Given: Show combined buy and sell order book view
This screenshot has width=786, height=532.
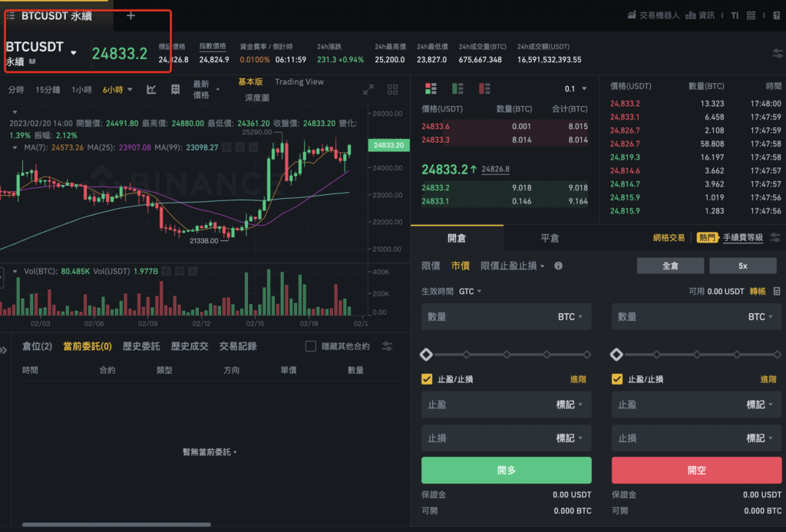Looking at the screenshot, I should tap(431, 89).
